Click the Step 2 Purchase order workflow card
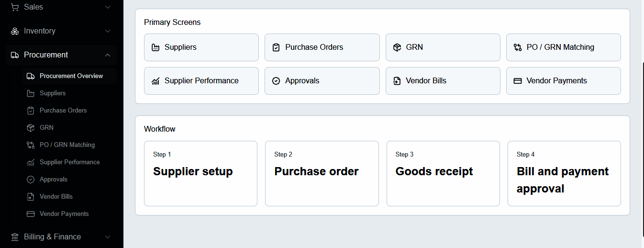 tap(322, 173)
